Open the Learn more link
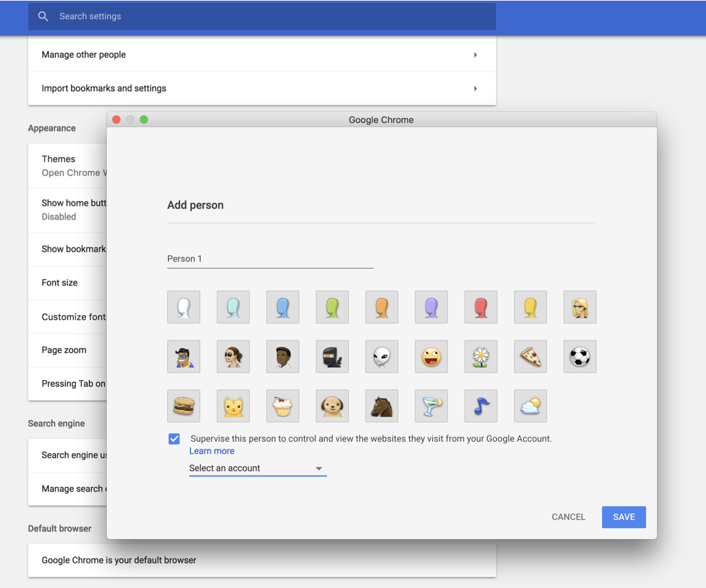Screen dimensions: 706x588 (212, 450)
